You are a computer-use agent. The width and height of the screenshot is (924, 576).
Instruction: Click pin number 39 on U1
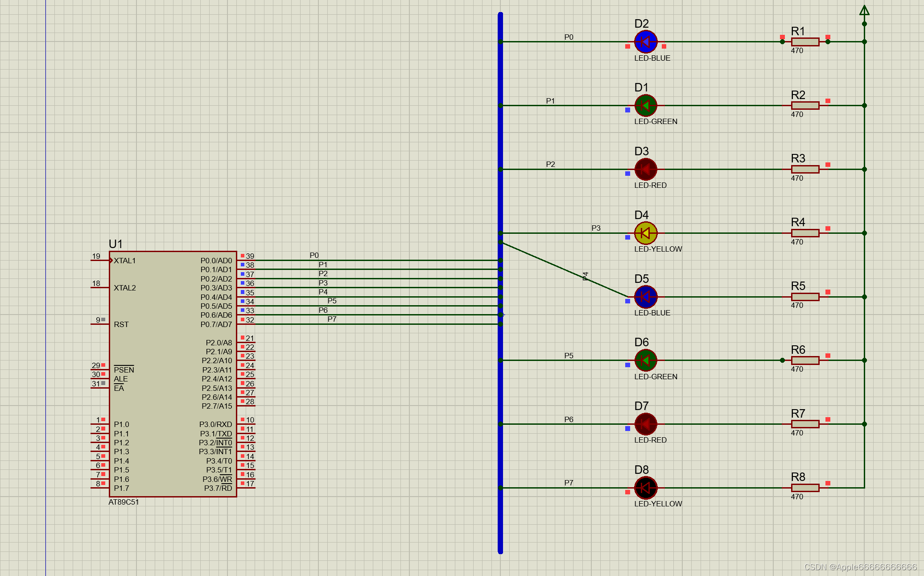[x=250, y=256]
